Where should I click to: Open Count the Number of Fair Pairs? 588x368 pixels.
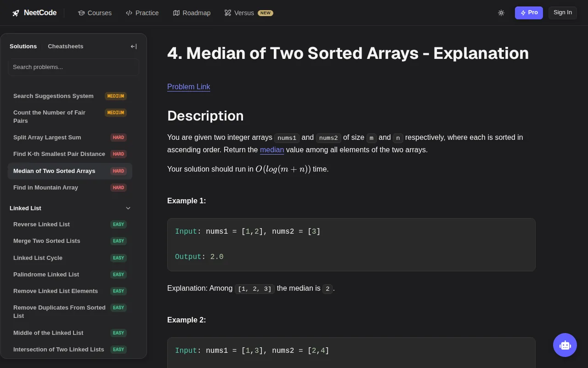pyautogui.click(x=70, y=117)
